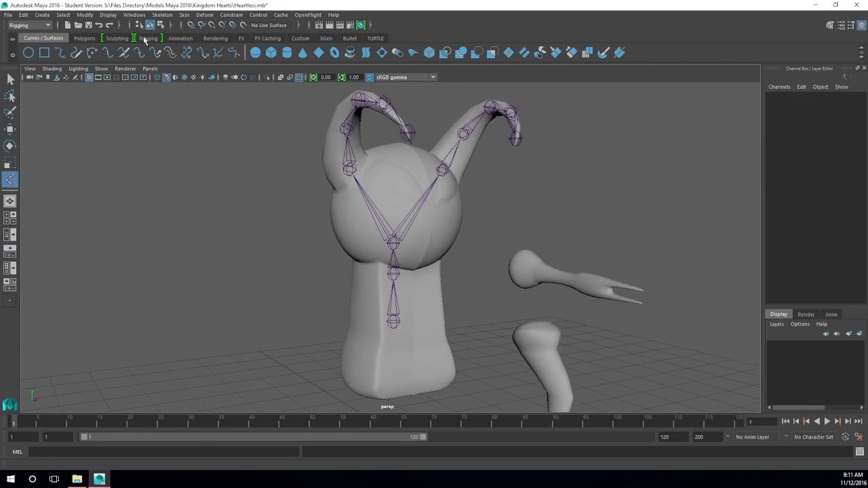This screenshot has width=868, height=488.
Task: Switch to the Polygons shelf tab
Action: pyautogui.click(x=85, y=39)
